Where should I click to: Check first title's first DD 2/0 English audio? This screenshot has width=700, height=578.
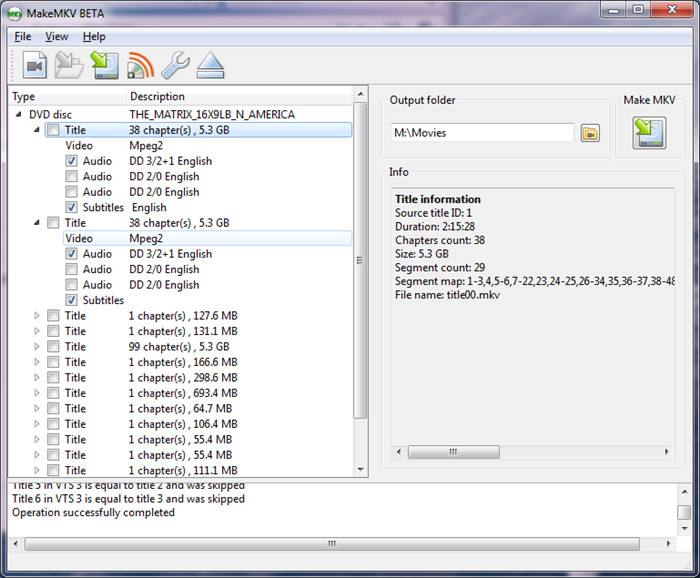(x=71, y=177)
